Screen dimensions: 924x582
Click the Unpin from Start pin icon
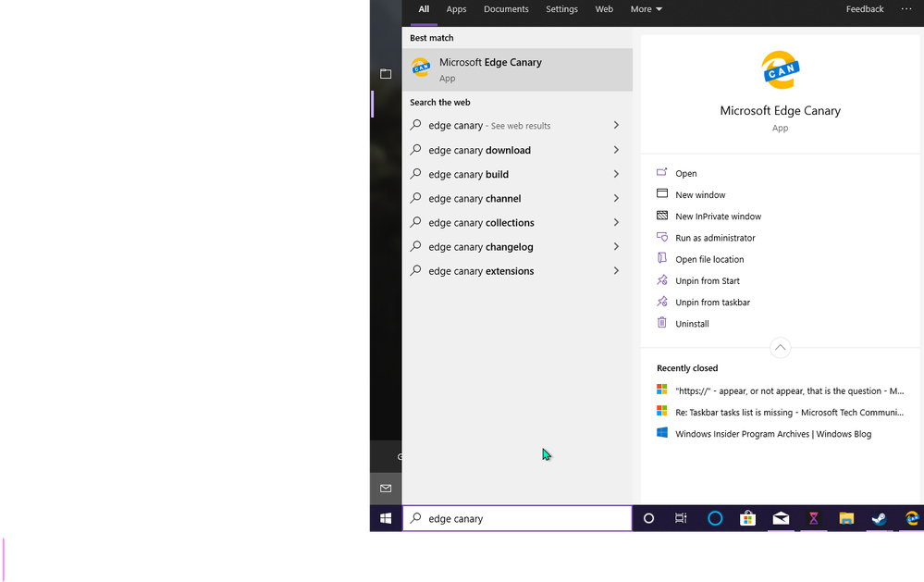[x=661, y=279]
